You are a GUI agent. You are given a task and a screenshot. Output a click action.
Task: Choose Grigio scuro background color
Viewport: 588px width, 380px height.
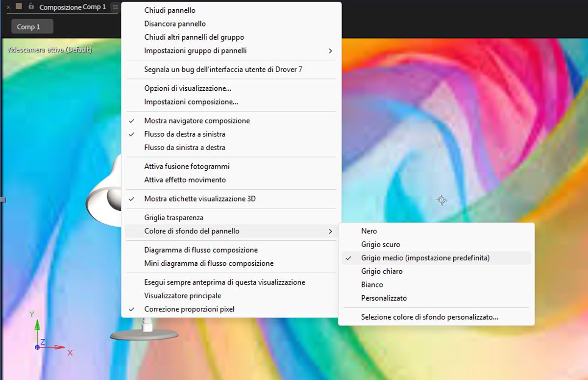[x=436, y=244]
